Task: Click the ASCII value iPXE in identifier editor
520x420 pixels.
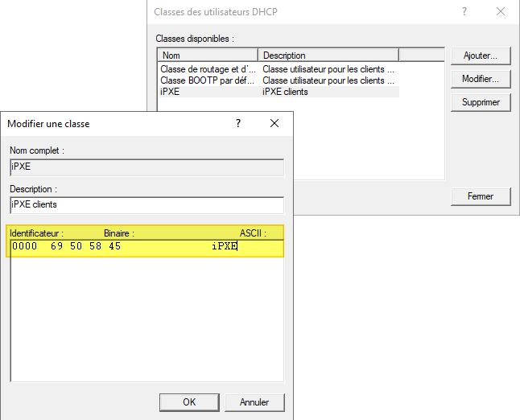Action: pyautogui.click(x=225, y=246)
